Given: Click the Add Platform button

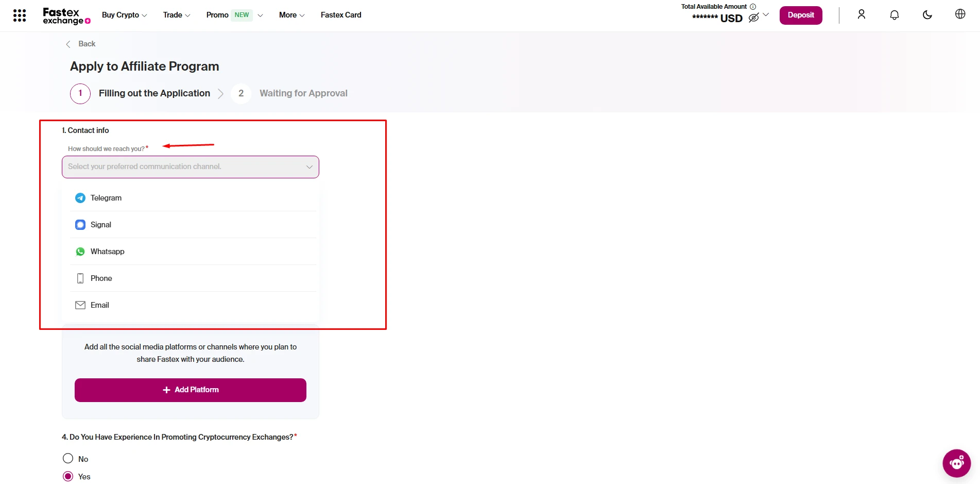Looking at the screenshot, I should [190, 390].
